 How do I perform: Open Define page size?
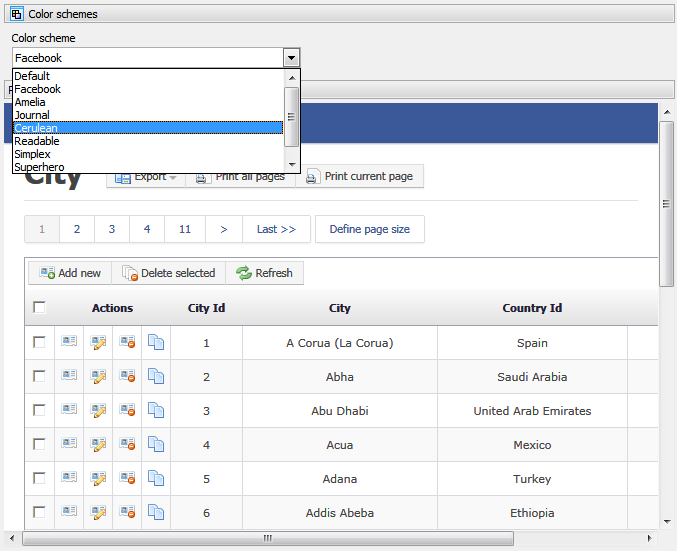click(x=370, y=229)
